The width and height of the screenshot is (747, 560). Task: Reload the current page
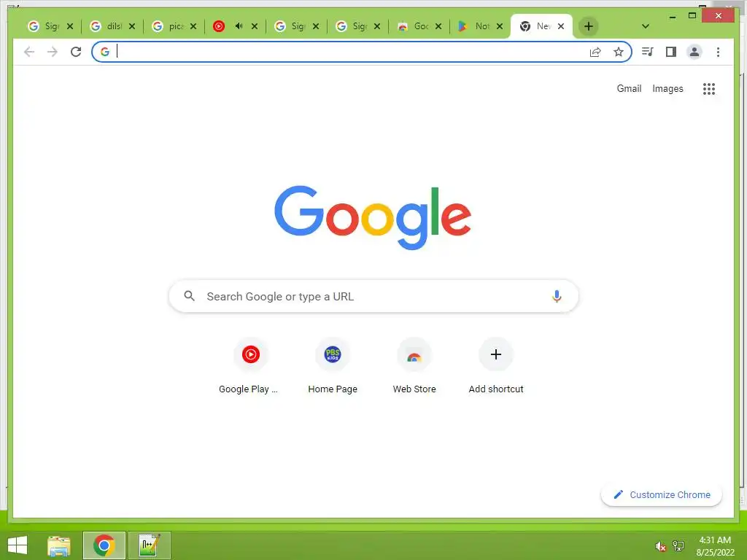76,52
